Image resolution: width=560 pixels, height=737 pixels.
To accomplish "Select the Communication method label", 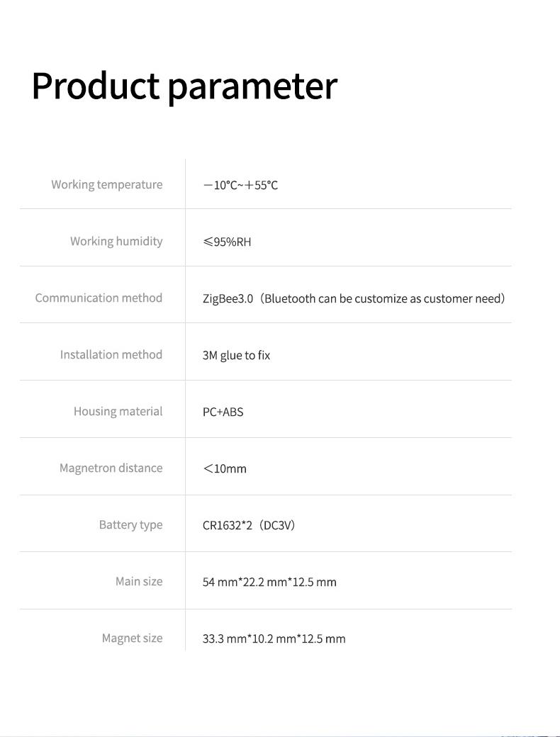I will [x=99, y=298].
